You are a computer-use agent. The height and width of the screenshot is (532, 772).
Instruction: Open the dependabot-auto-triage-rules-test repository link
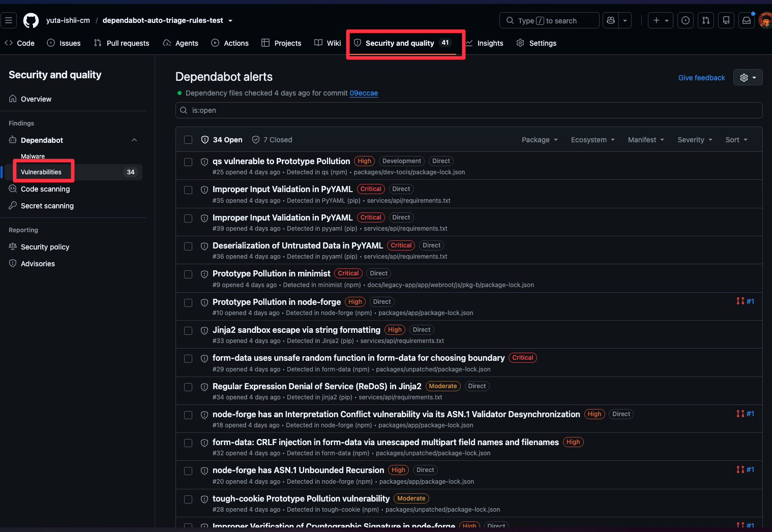163,20
